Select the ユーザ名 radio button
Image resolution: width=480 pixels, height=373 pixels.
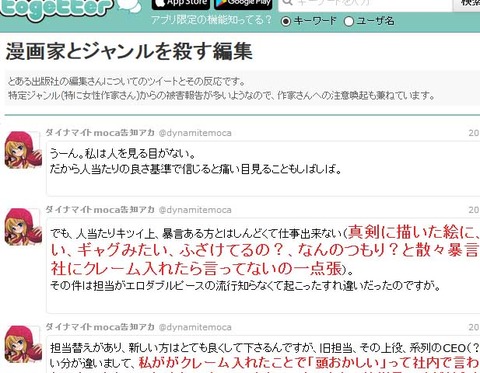tap(349, 22)
